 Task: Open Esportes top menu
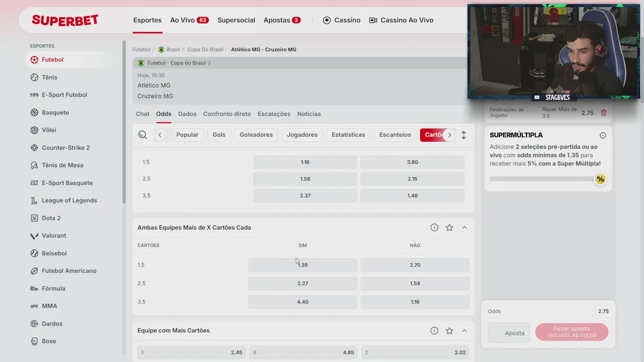tap(147, 20)
